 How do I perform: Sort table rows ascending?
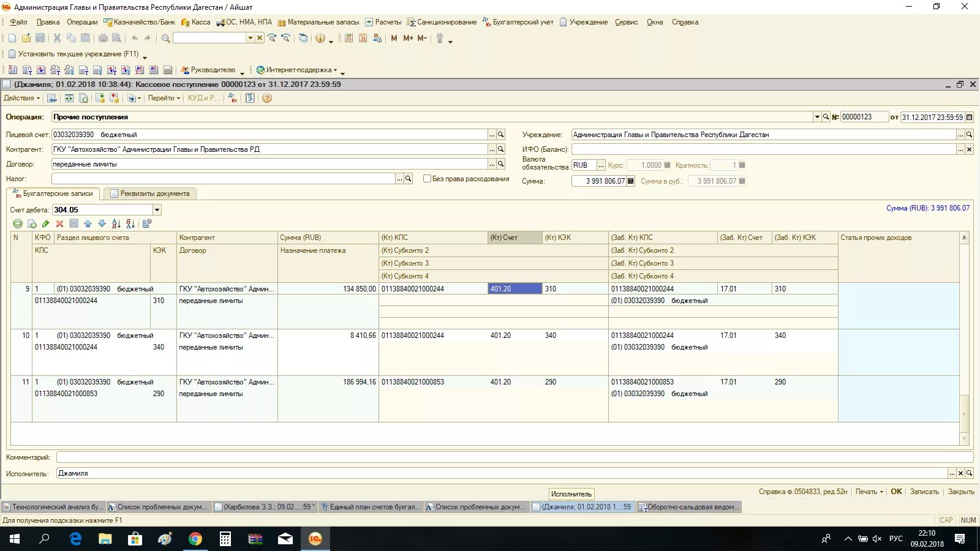(116, 224)
